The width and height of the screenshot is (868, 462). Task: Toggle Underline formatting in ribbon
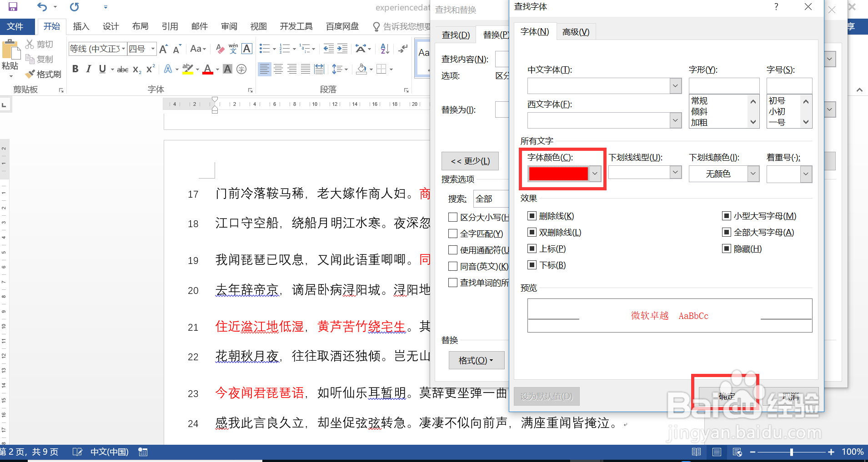coord(102,69)
